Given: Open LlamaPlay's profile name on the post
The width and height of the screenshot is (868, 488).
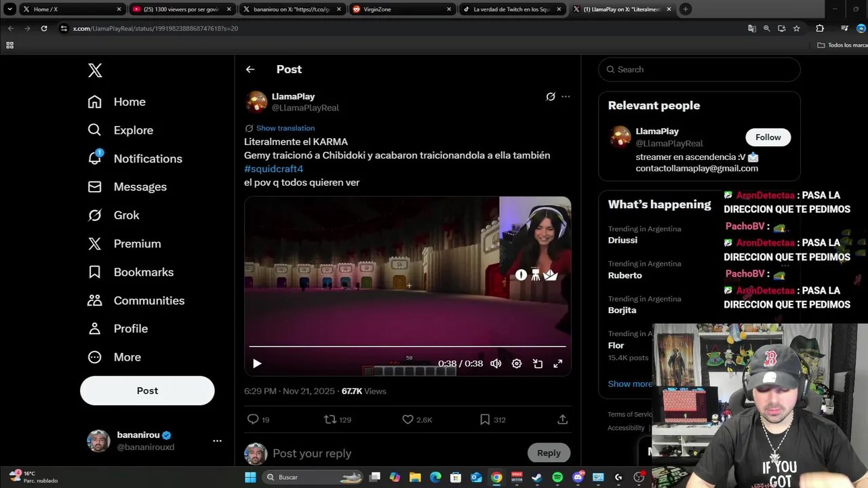Looking at the screenshot, I should click(293, 96).
